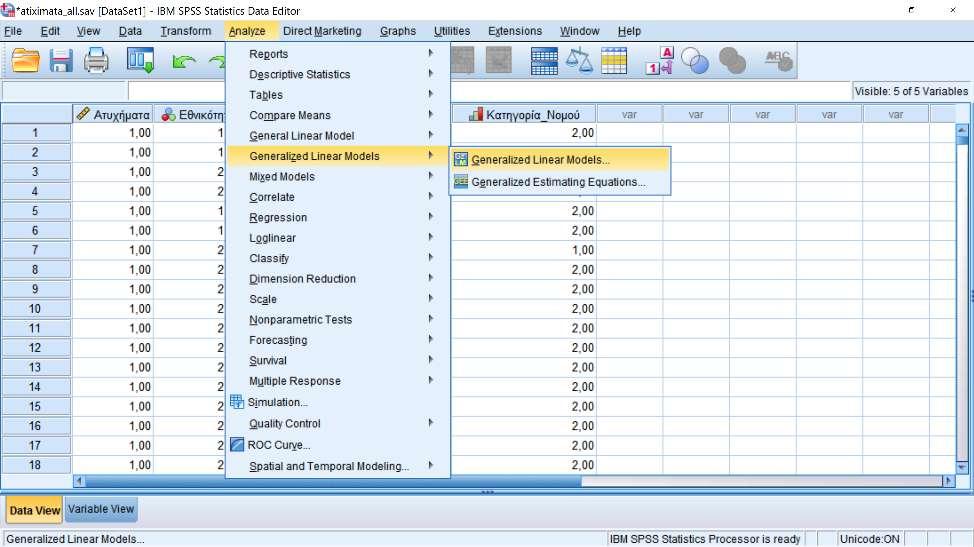Click the Recall recently used dialogs icon

pyautogui.click(x=140, y=61)
